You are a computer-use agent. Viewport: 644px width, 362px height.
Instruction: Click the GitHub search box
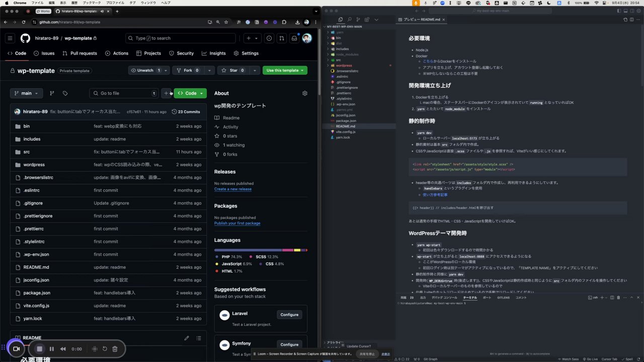pos(180,38)
